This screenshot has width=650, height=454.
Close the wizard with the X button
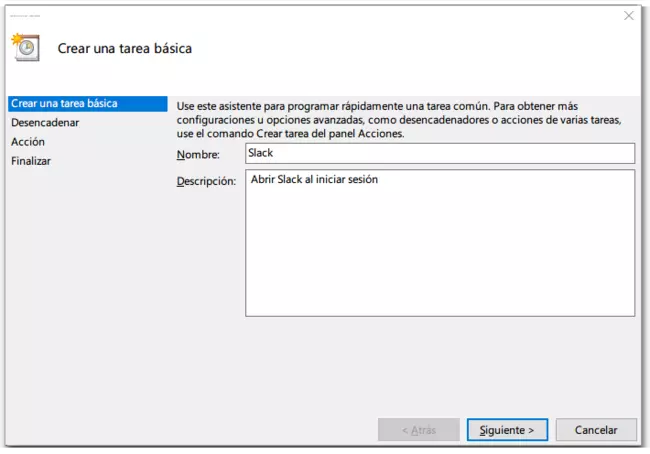pos(628,15)
